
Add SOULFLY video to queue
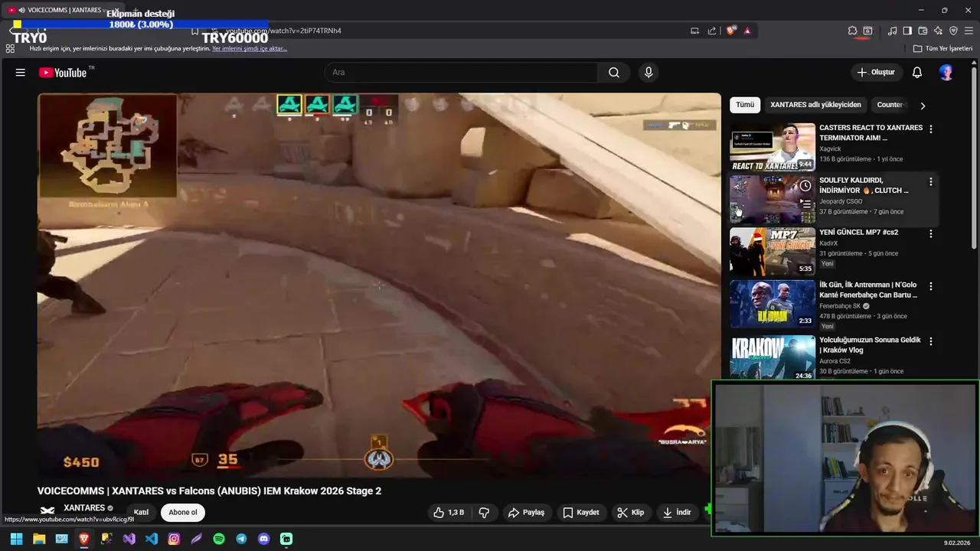coord(805,204)
